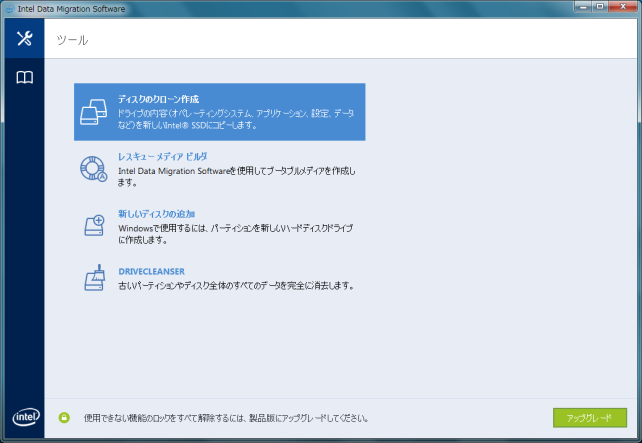
Task: Open the DRIVECLEANSER link
Action: (151, 271)
